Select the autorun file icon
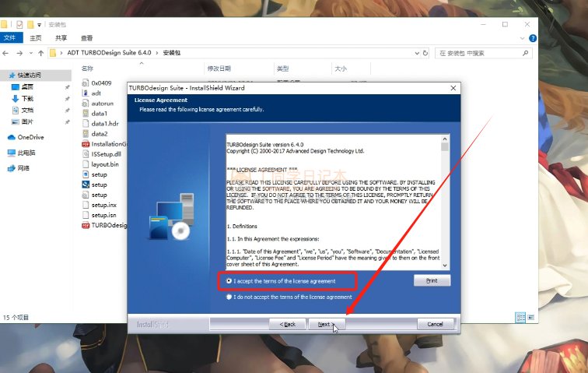 click(x=86, y=104)
